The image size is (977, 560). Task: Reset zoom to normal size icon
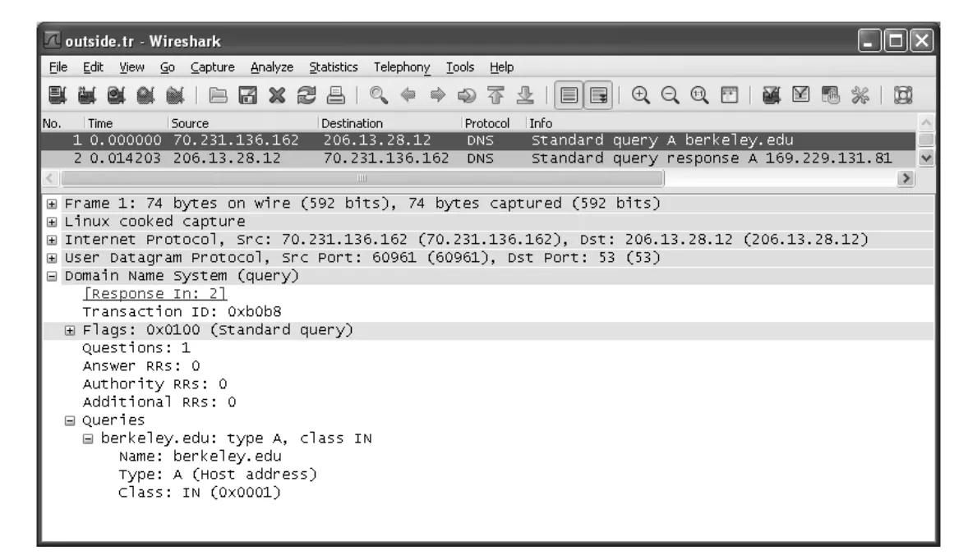pyautogui.click(x=699, y=95)
